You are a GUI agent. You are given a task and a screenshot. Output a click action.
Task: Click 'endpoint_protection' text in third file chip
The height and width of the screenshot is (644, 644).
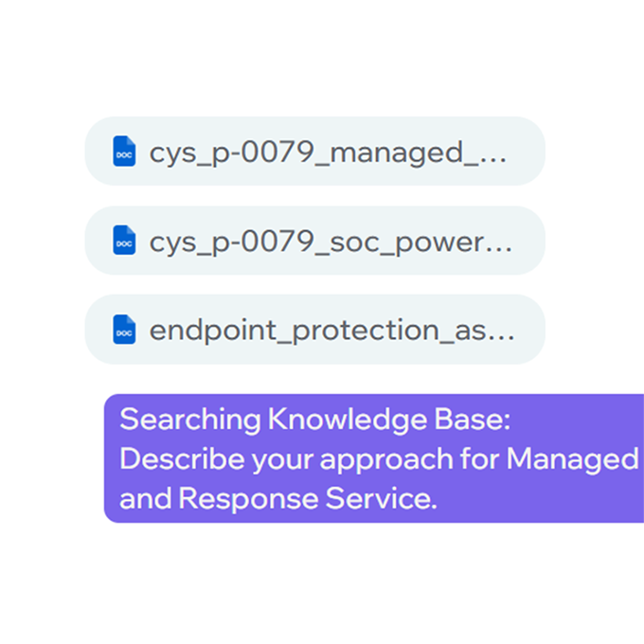tap(295, 331)
